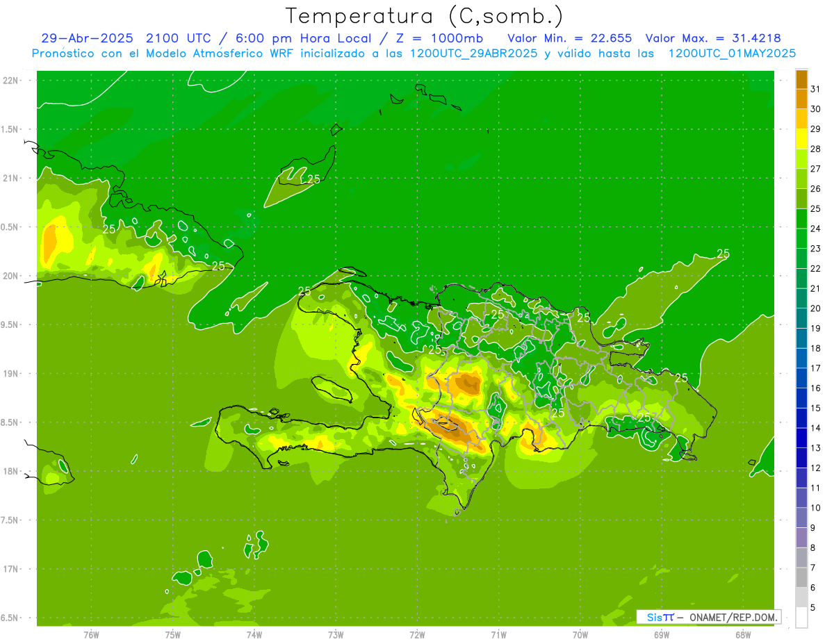Click the legend value "16"
The height and width of the screenshot is (644, 834).
tap(816, 388)
